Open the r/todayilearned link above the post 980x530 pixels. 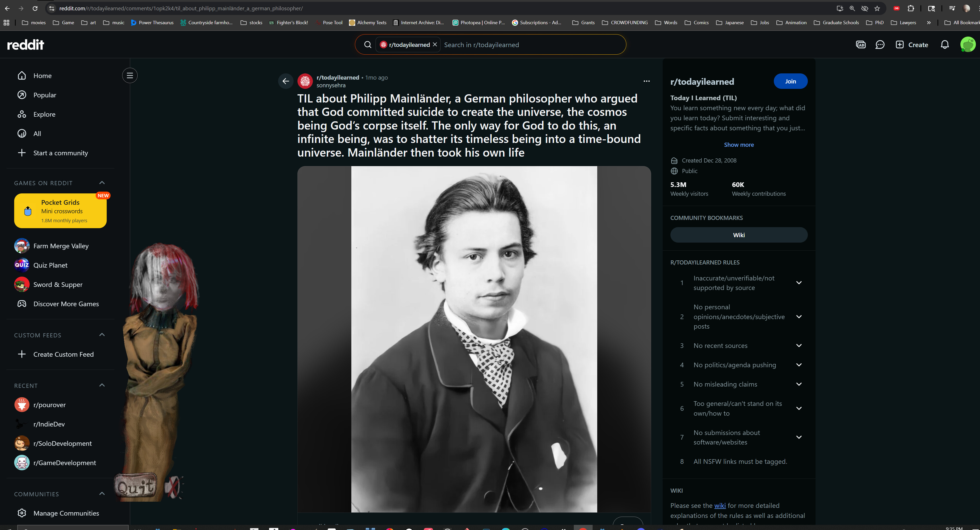[x=338, y=77]
